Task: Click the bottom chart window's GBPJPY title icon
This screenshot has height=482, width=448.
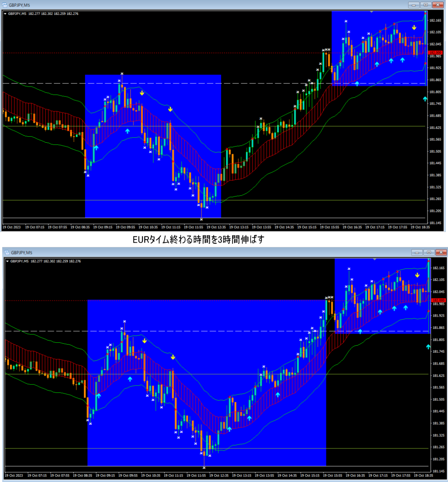Action: pyautogui.click(x=7, y=253)
